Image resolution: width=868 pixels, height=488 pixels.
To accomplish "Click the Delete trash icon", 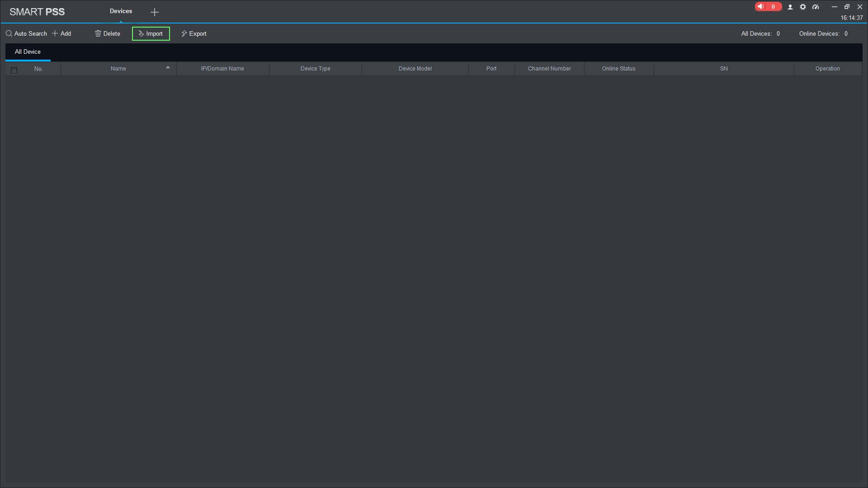I will [x=98, y=34].
